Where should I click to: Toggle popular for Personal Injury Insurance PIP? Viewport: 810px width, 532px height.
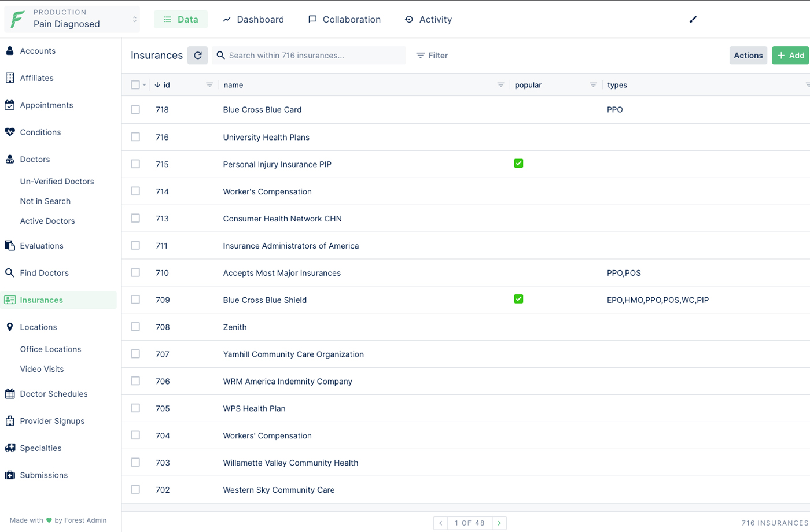518,164
